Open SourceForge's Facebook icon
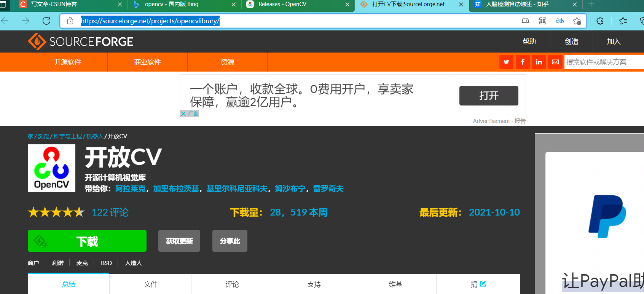Screen dimensions: 644x294 (x=523, y=62)
